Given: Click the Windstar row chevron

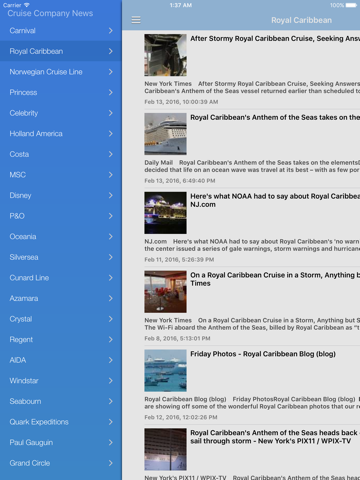Looking at the screenshot, I should coord(111,381).
